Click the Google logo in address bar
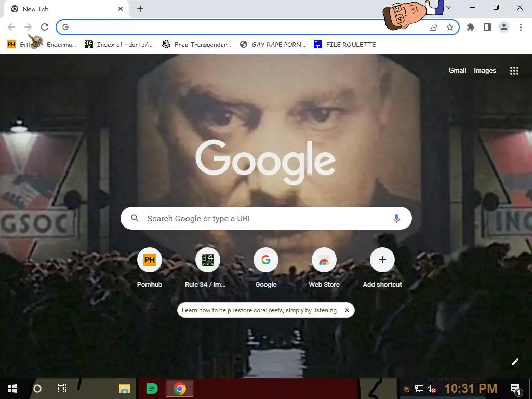 coord(65,27)
